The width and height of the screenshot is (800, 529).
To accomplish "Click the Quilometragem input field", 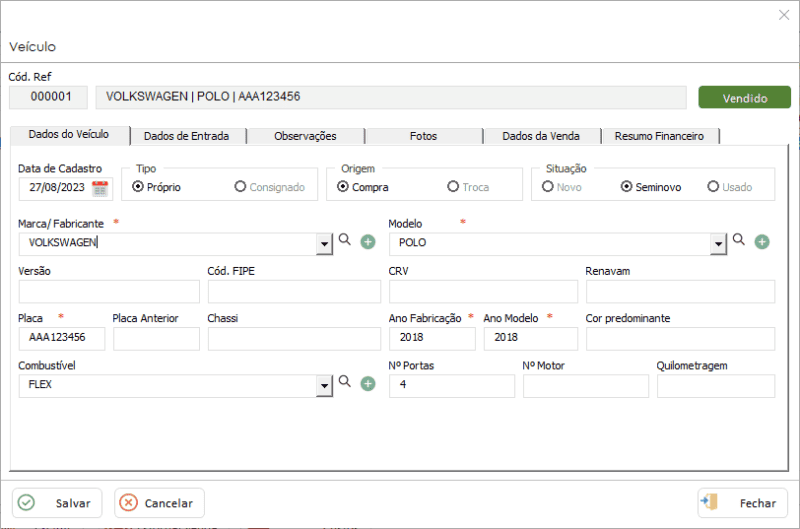I will pos(716,386).
